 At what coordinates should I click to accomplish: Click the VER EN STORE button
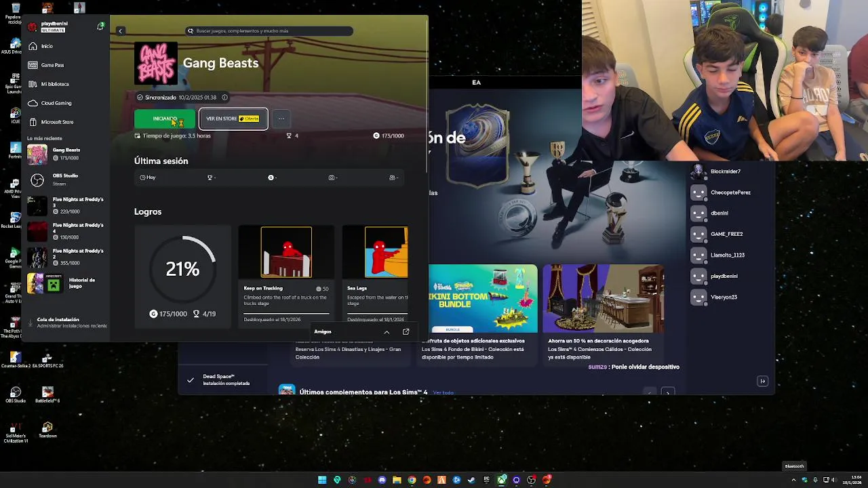[233, 119]
